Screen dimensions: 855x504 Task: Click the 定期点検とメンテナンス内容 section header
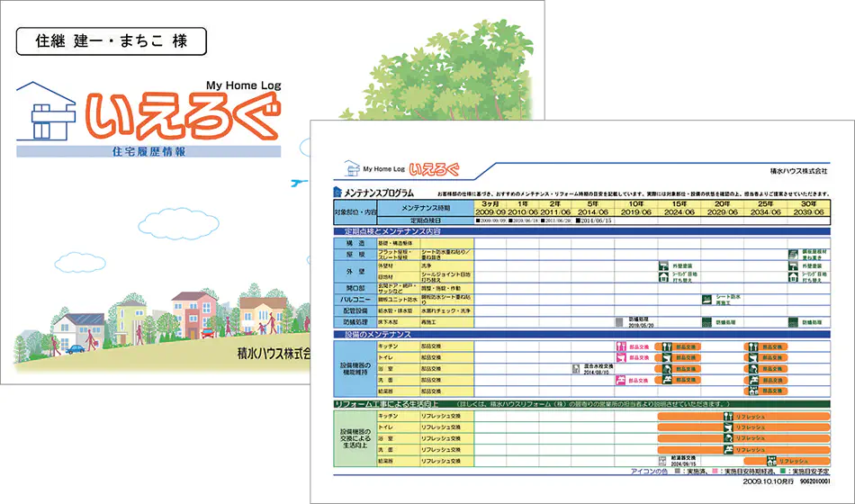(581, 231)
